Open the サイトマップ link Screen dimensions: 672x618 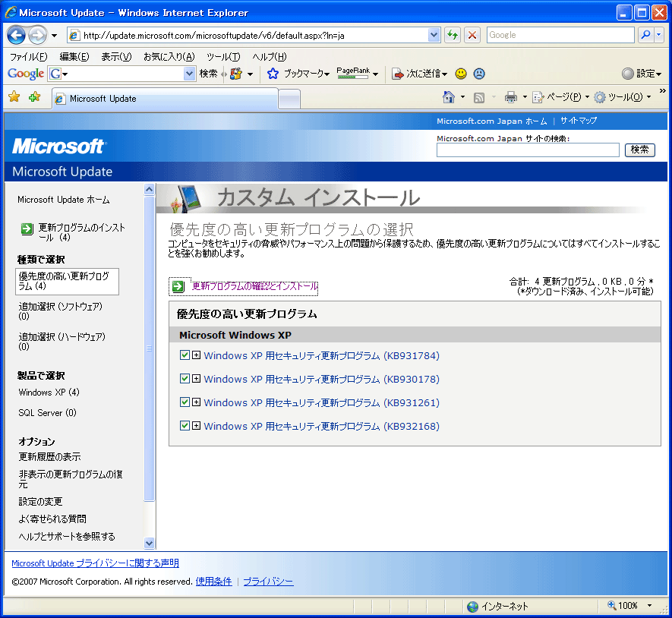click(x=578, y=121)
